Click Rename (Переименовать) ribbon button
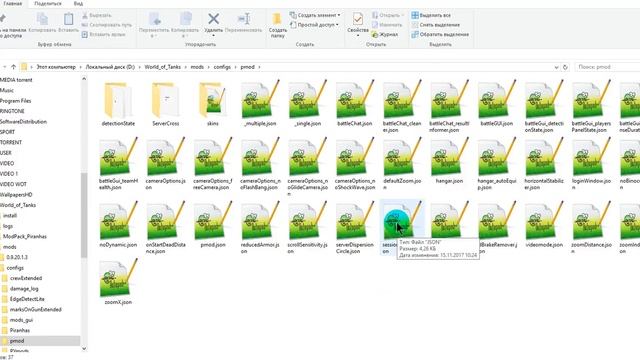The width and height of the screenshot is (640, 360). pos(244,23)
